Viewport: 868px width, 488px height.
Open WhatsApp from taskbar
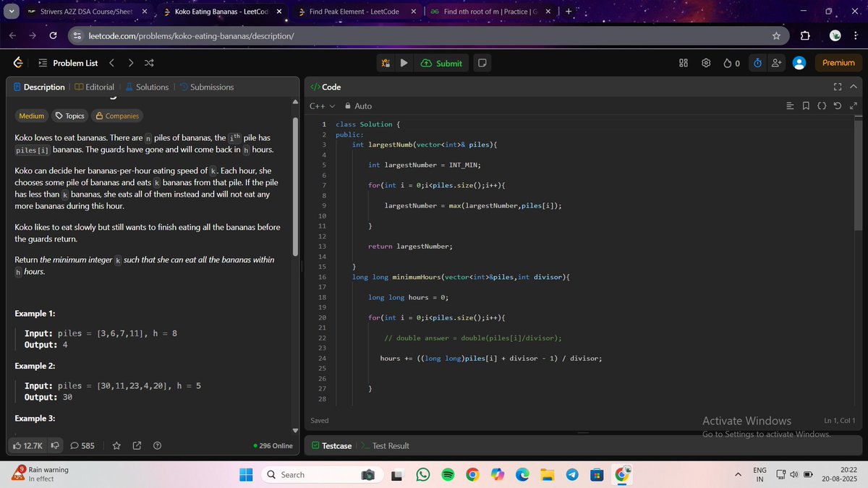(423, 474)
